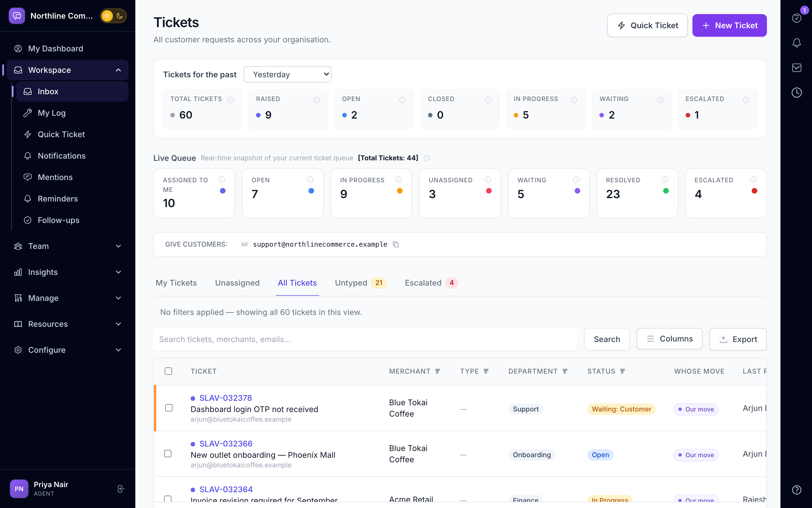Select ticket SLAV-032378 checkbox
Screen dimensions: 812x508
point(169,408)
